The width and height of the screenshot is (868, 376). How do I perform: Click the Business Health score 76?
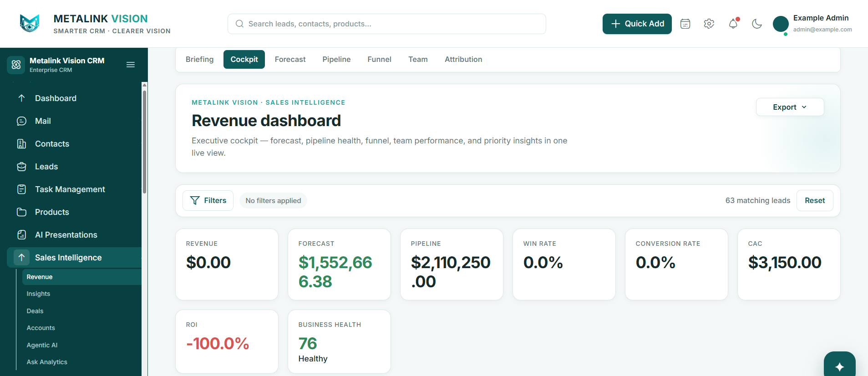(x=308, y=343)
